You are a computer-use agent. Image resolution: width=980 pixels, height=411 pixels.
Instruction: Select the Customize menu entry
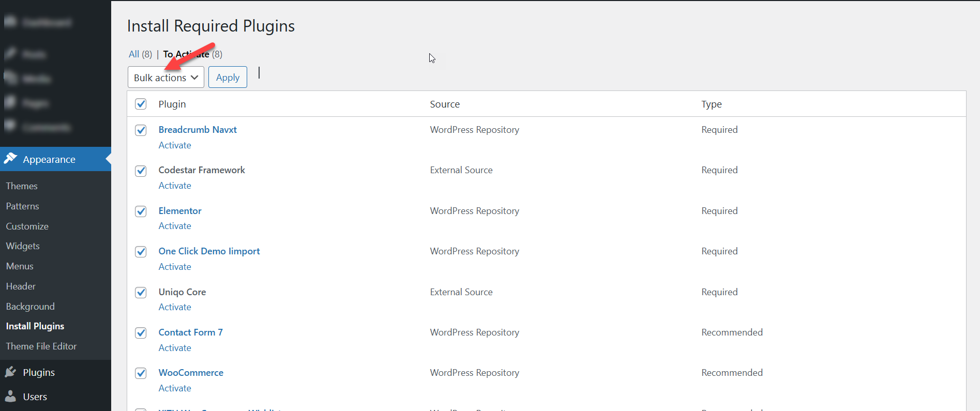pyautogui.click(x=27, y=226)
